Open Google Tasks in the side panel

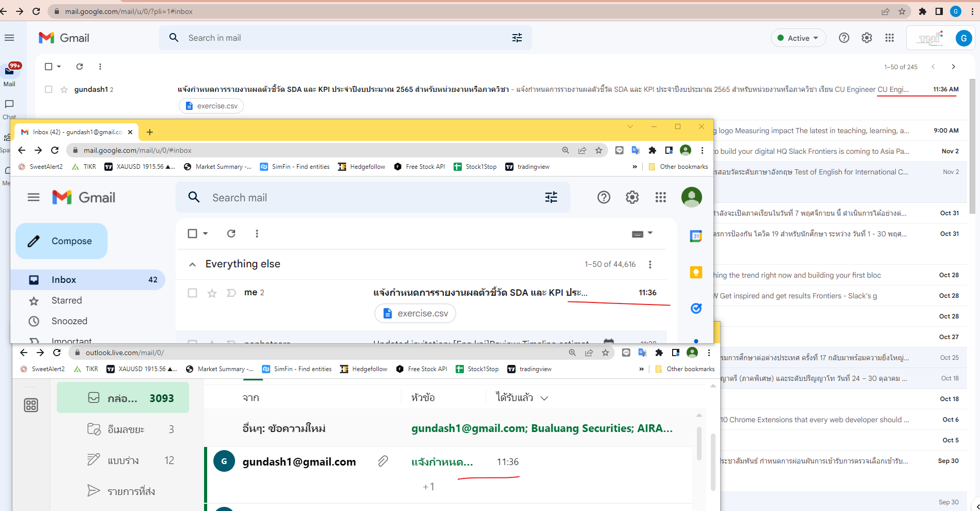click(x=696, y=308)
